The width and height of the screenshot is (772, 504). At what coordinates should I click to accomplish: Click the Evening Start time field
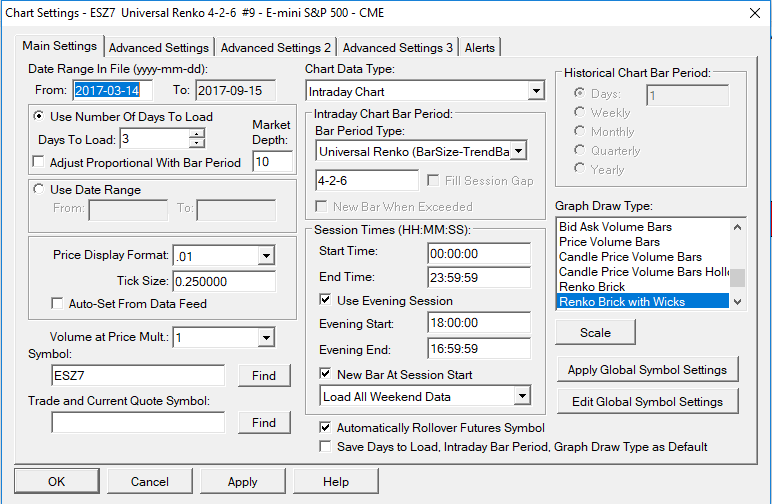pyautogui.click(x=479, y=322)
